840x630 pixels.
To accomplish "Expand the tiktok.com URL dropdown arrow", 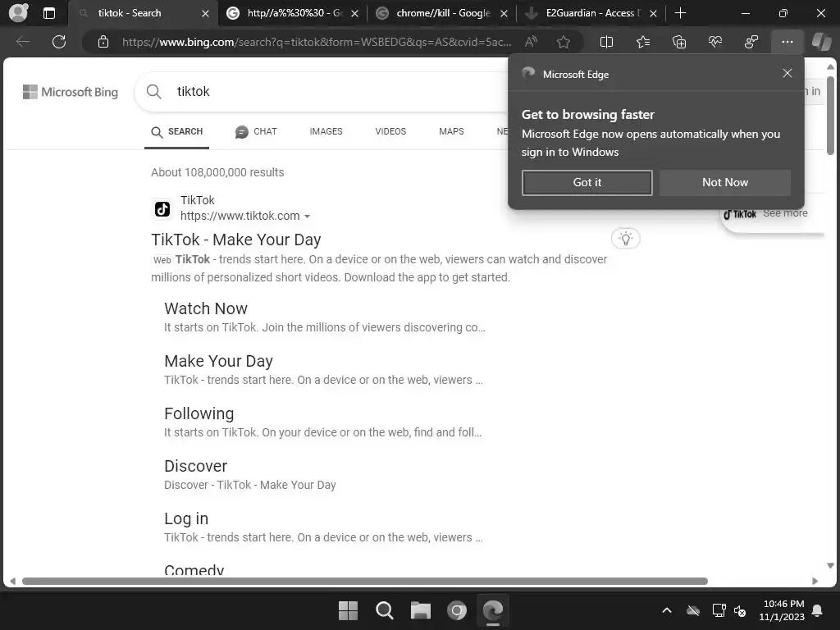I will point(307,217).
